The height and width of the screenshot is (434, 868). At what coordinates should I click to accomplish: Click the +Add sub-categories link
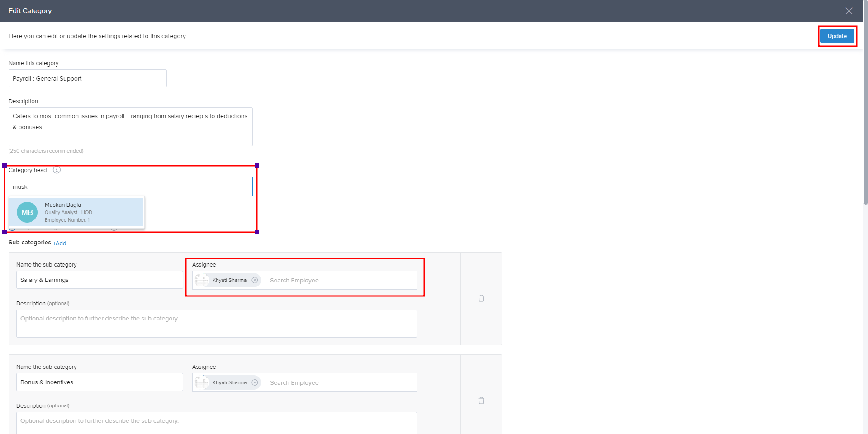[59, 243]
